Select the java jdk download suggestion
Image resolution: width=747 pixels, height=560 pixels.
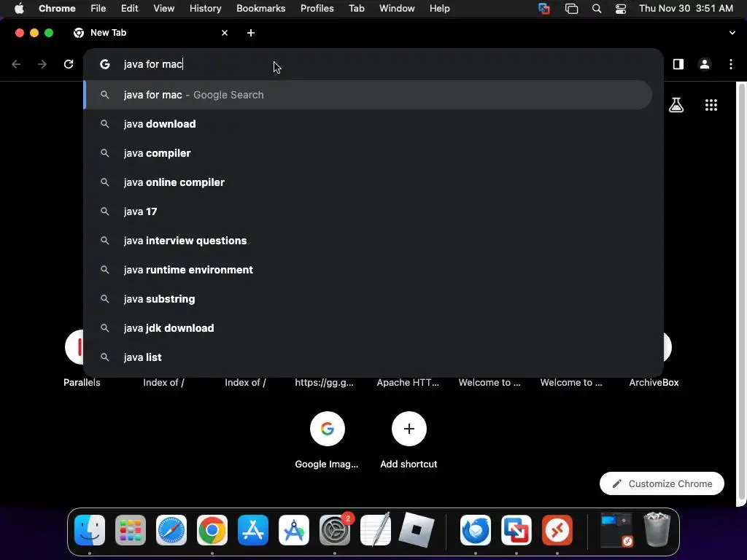pyautogui.click(x=368, y=328)
